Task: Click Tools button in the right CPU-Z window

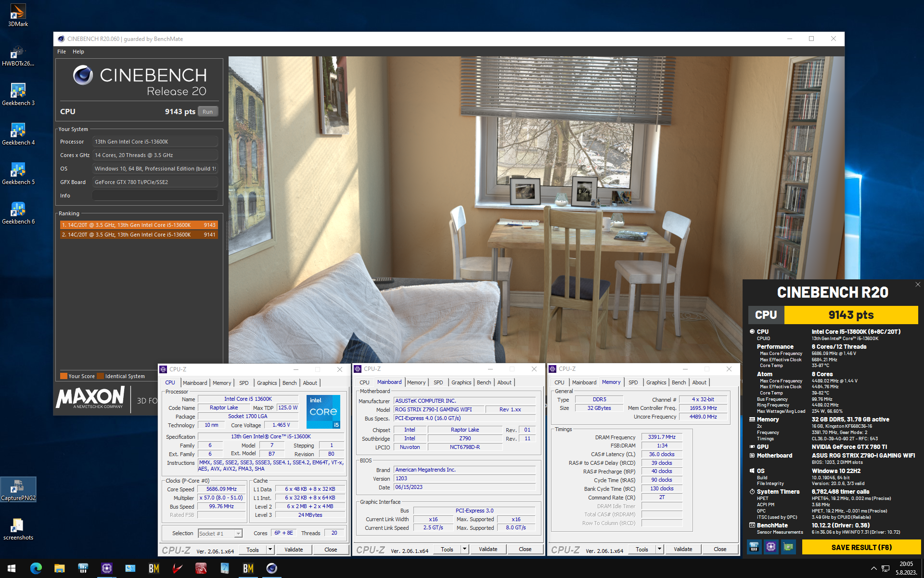Action: click(642, 549)
